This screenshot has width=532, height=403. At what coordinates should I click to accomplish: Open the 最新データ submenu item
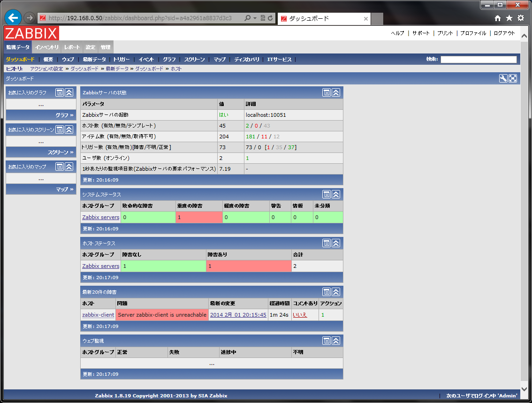tap(94, 60)
